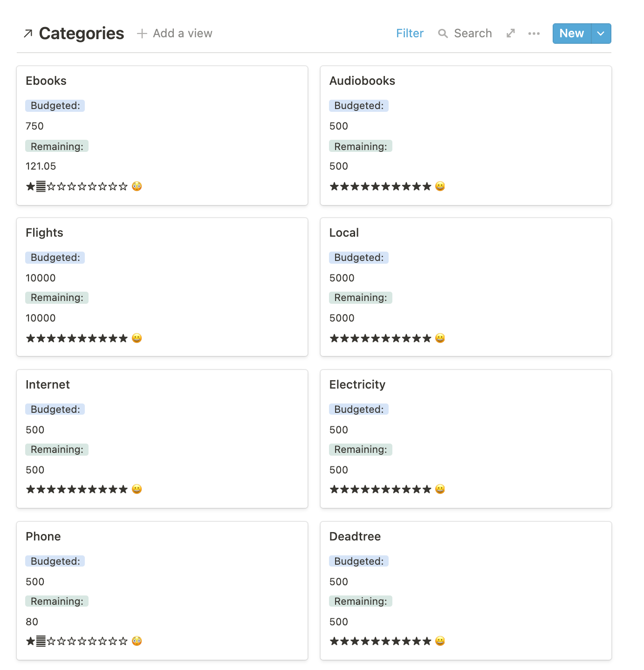Click Ebooks star rating progress bar
Viewport: 644px width, 670px height.
77,186
